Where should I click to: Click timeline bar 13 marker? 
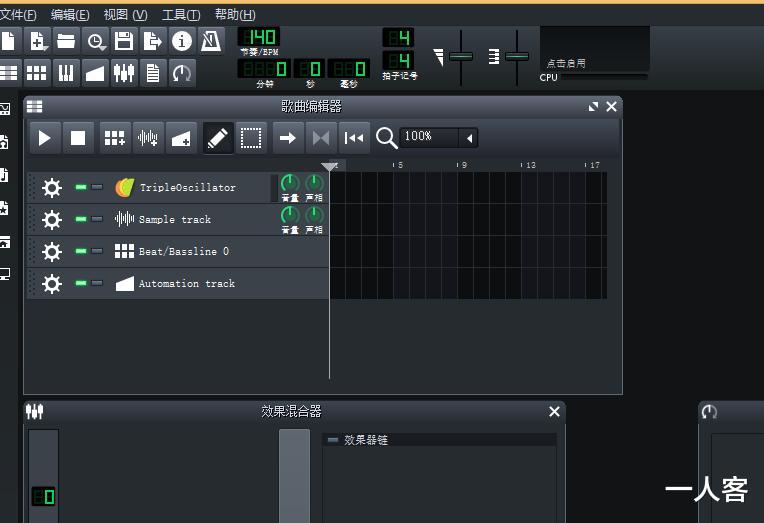pyautogui.click(x=529, y=165)
